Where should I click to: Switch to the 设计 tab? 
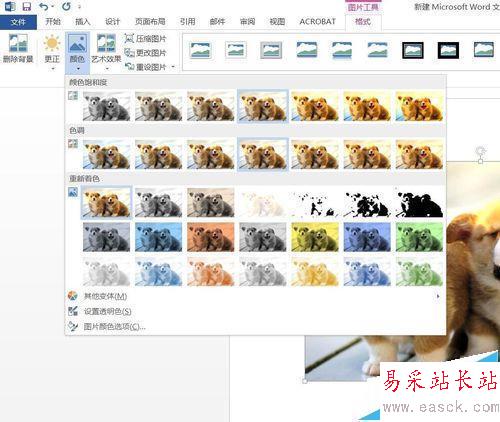coord(112,22)
